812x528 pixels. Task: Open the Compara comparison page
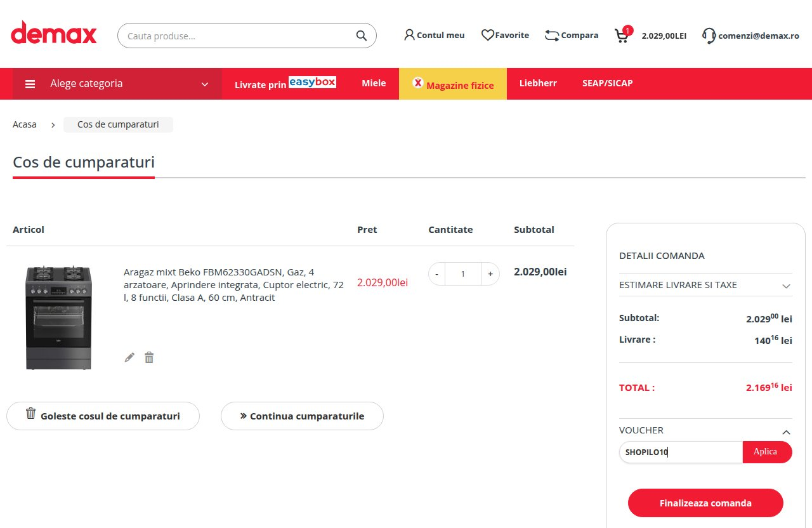point(572,35)
